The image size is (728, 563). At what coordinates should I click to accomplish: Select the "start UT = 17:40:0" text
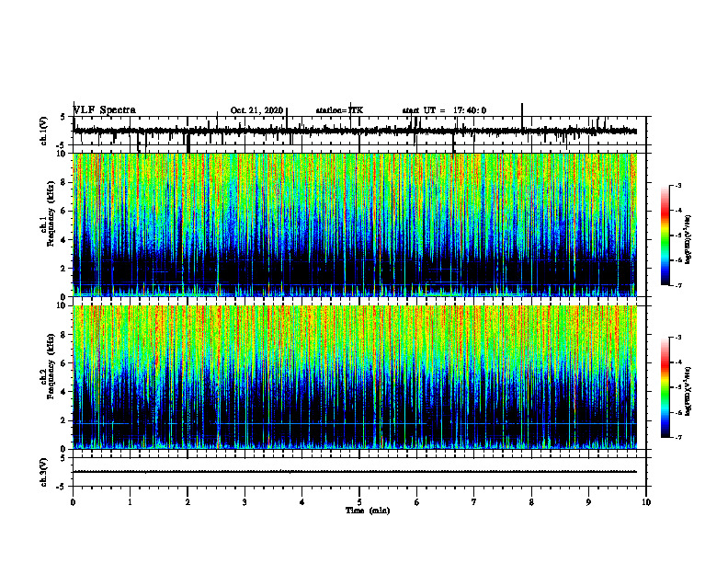[x=444, y=110]
